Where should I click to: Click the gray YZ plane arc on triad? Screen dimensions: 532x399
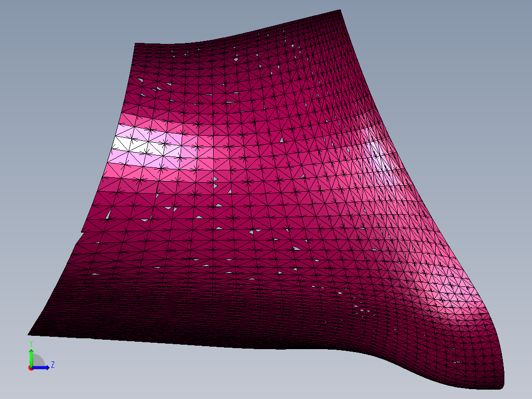(38, 360)
